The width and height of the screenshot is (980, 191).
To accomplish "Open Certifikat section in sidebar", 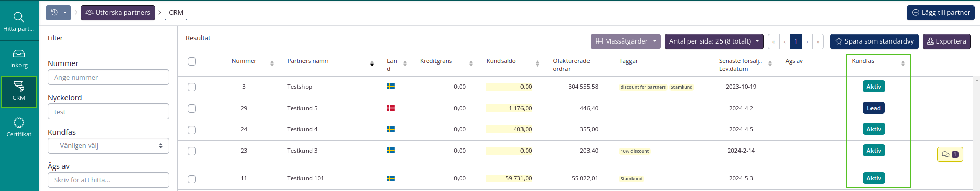I will pos(19,127).
